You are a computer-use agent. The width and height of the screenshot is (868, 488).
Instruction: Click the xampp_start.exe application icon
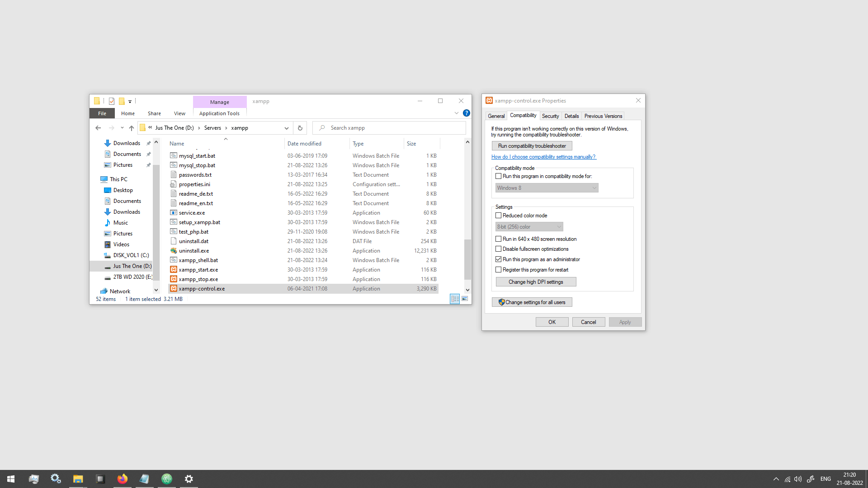click(174, 269)
